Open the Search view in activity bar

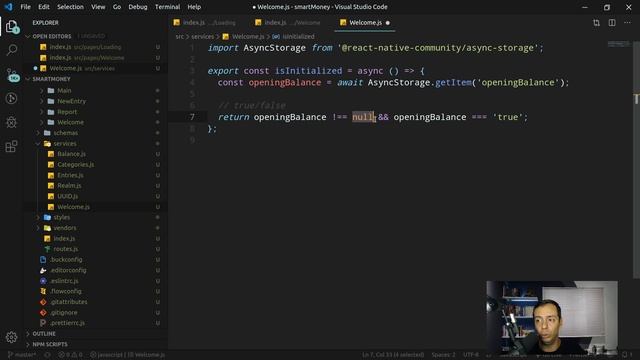(x=11, y=51)
